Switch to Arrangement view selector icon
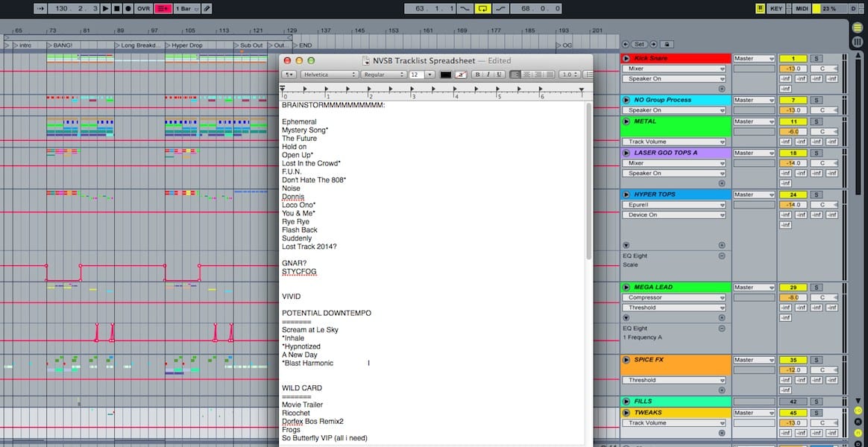Screen dimensions: 868x447 858,27
